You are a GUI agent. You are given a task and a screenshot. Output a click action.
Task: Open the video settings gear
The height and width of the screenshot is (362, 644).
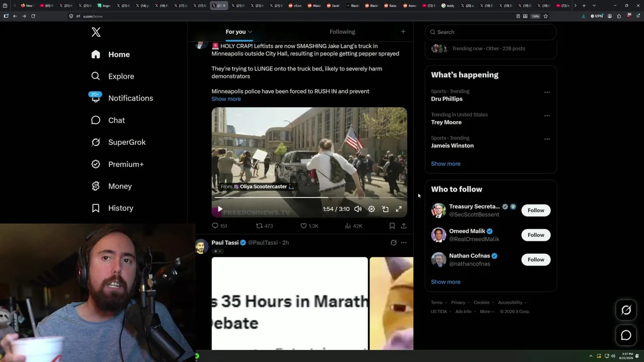coord(371,209)
